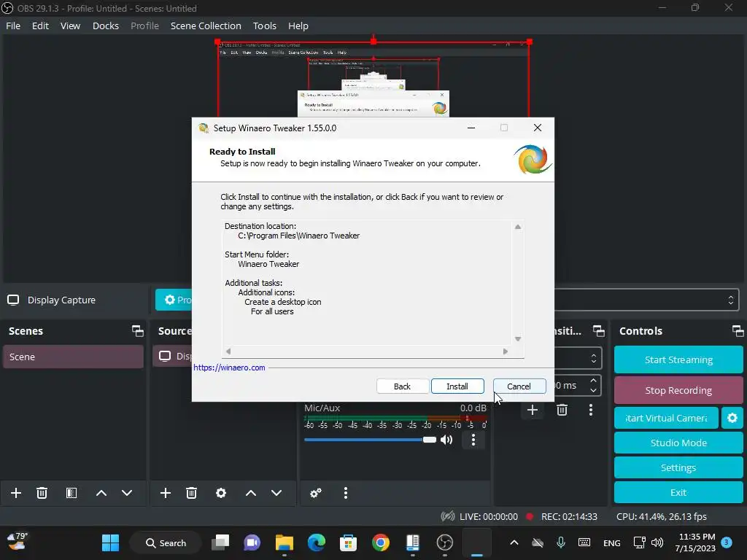Add a new source with plus icon
The height and width of the screenshot is (560, 747).
[166, 493]
